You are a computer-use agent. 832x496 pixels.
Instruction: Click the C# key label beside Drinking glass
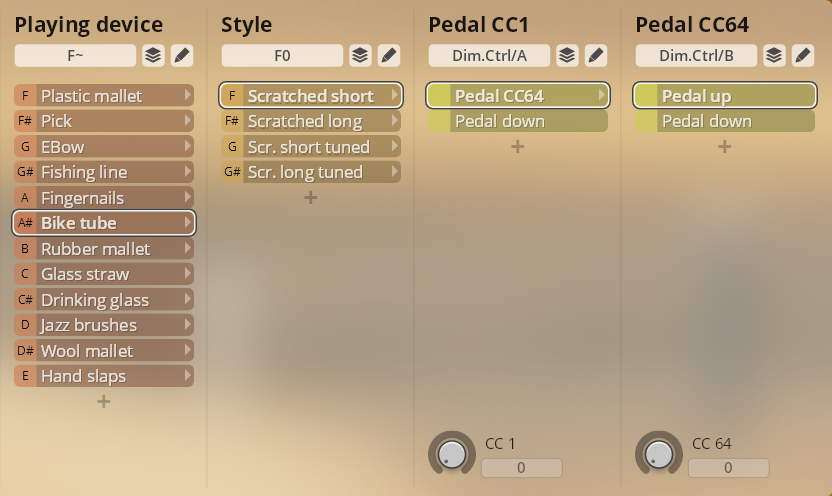pos(25,300)
